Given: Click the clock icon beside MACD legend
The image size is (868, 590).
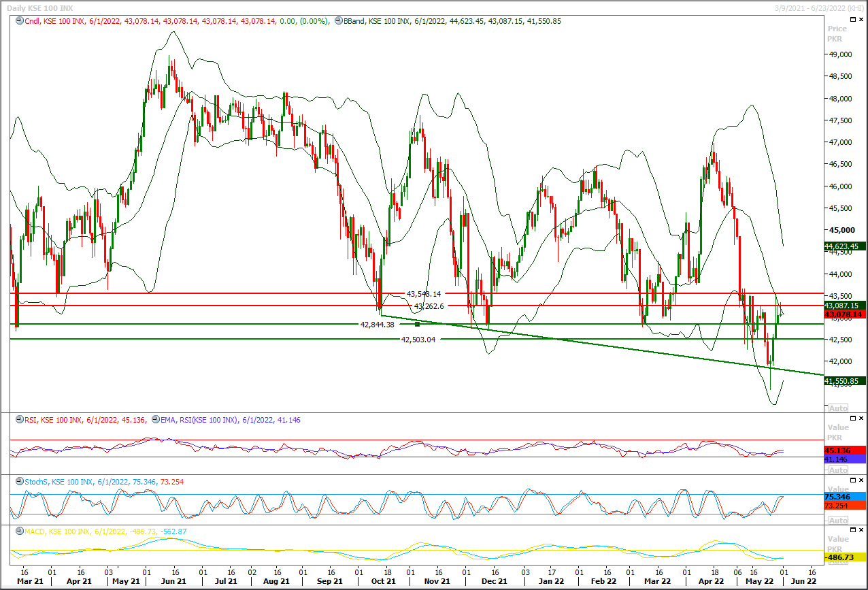Looking at the screenshot, I should click(x=18, y=531).
